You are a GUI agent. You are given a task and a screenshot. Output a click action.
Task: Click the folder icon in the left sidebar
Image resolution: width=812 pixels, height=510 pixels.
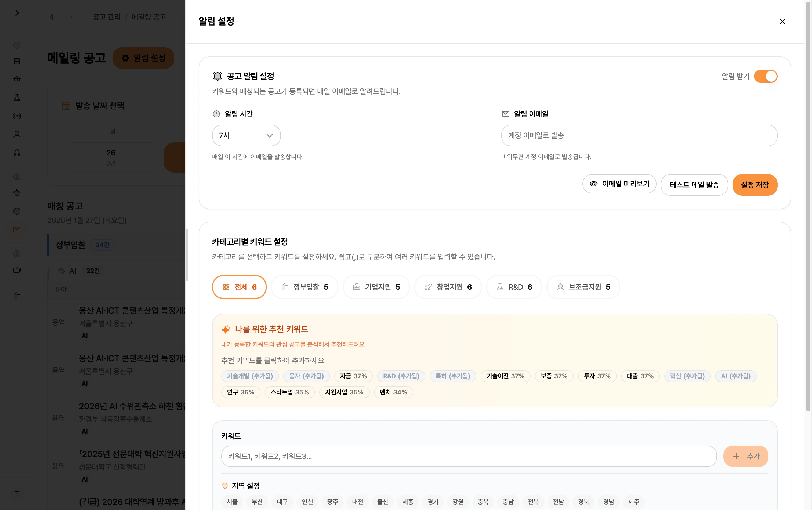(17, 270)
